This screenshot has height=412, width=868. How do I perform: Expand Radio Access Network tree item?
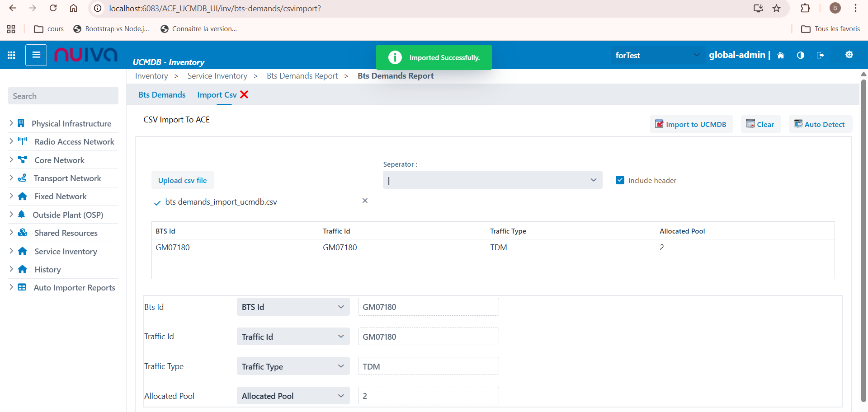[x=11, y=141]
